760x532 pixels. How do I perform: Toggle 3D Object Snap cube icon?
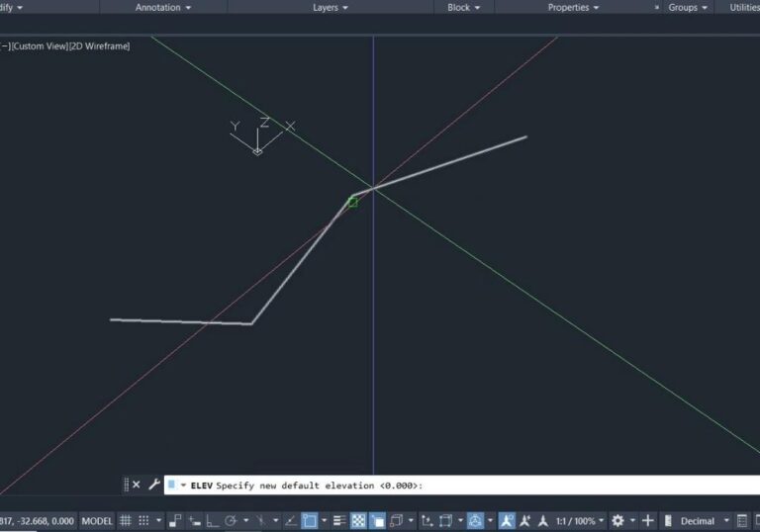397,521
